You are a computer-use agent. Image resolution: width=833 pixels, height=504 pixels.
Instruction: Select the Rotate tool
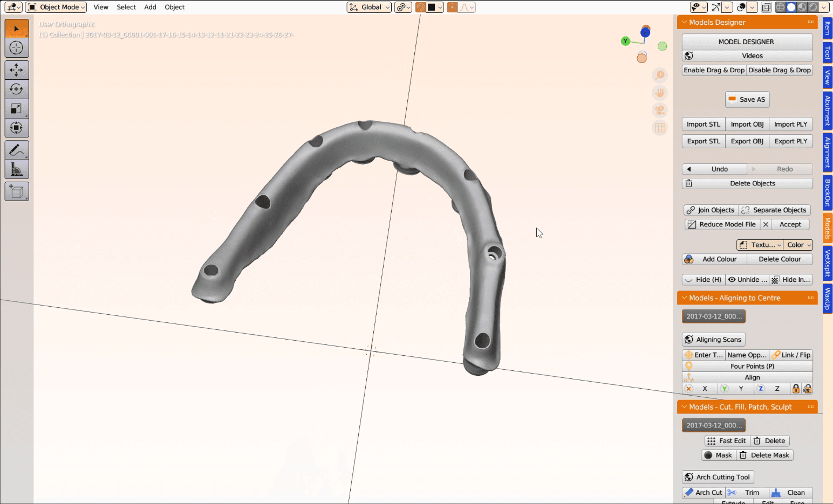click(x=17, y=89)
